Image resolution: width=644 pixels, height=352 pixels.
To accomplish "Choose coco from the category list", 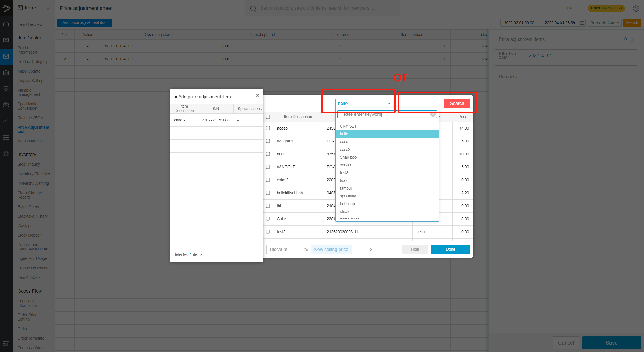I will coord(387,142).
